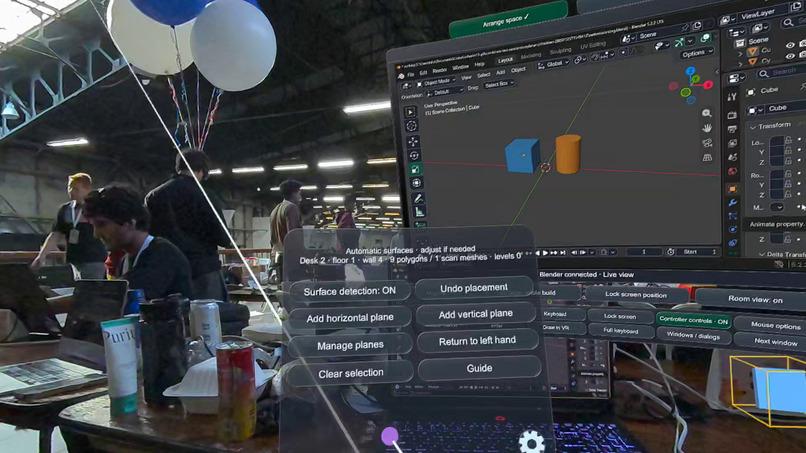Select the Select Box tool icon
806x453 pixels.
coord(410,112)
